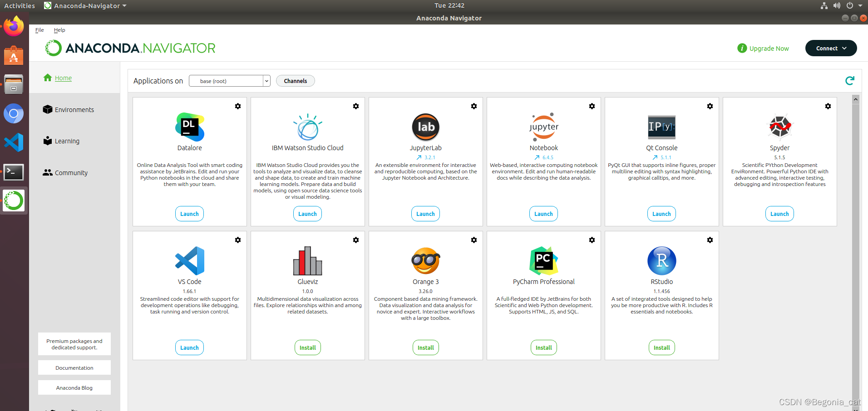Open the Orange 3 tile gear options

(x=474, y=240)
